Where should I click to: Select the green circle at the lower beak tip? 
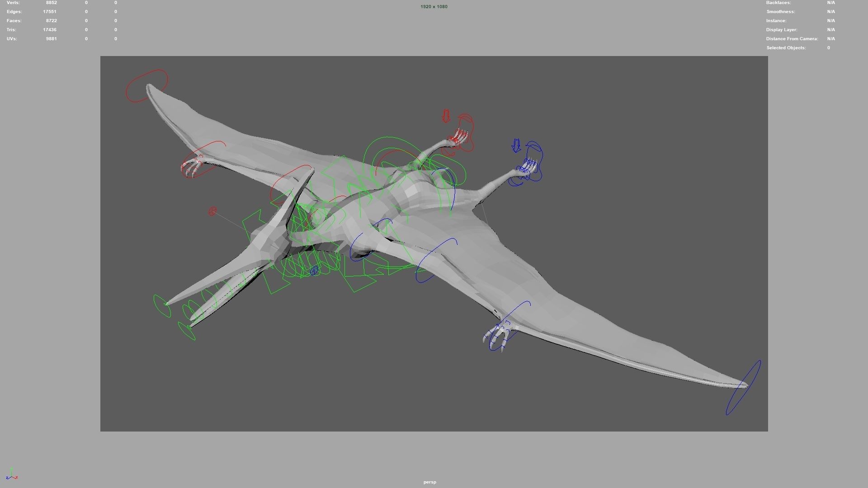tap(187, 331)
